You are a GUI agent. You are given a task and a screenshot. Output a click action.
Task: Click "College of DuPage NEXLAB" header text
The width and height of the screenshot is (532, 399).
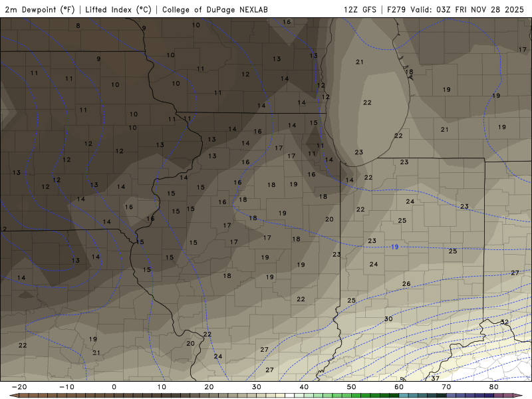click(215, 9)
